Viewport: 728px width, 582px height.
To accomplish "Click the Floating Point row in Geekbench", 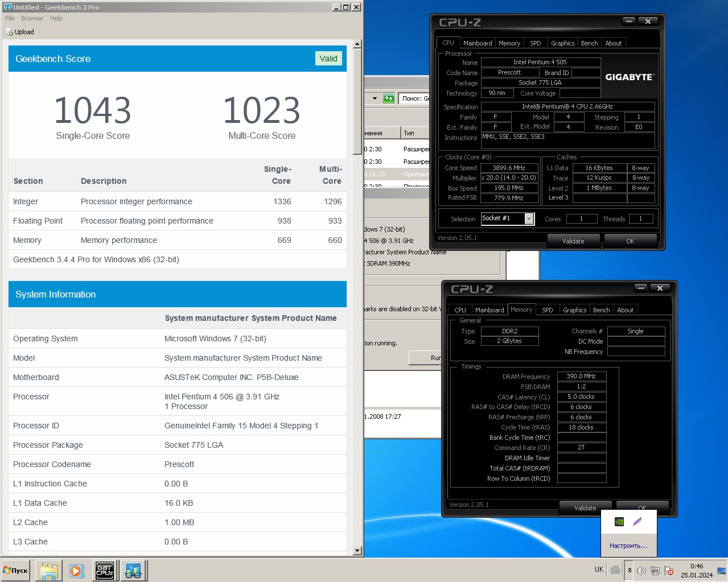I will point(178,221).
